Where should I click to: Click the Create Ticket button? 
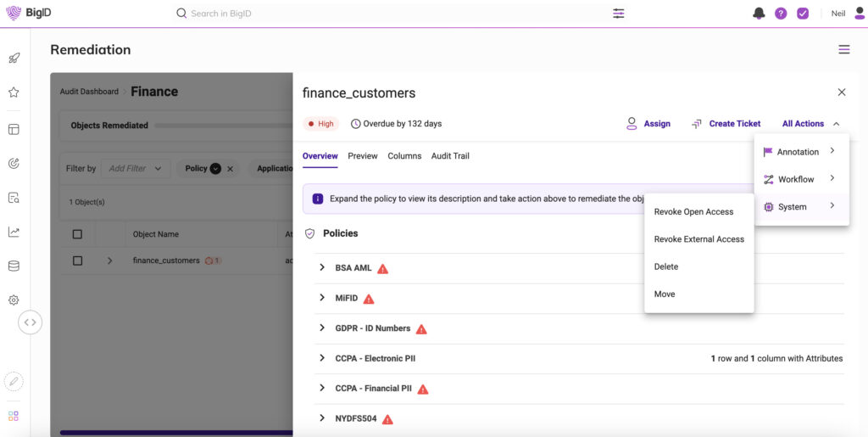(726, 124)
